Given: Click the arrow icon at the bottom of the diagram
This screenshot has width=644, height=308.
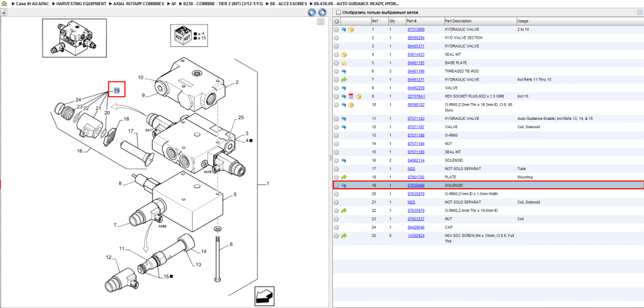Looking at the screenshot, I should point(263,295).
